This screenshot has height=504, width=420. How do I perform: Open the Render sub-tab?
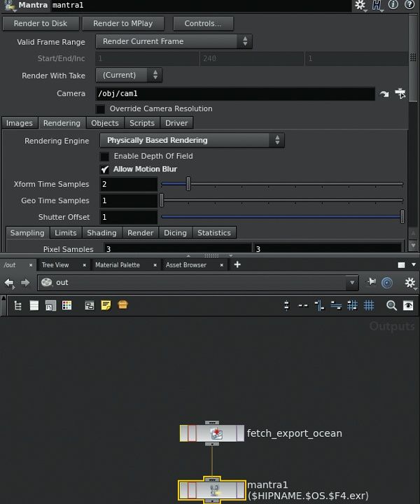[141, 232]
